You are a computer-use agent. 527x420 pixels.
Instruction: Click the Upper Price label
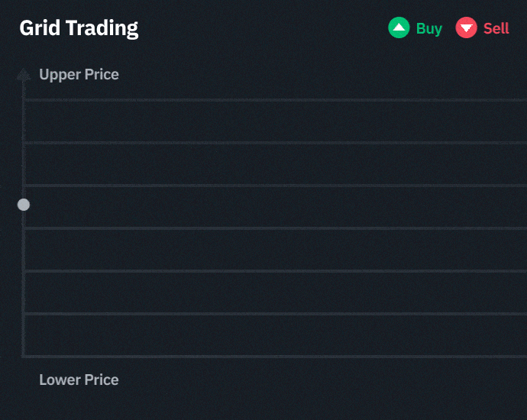coord(79,75)
